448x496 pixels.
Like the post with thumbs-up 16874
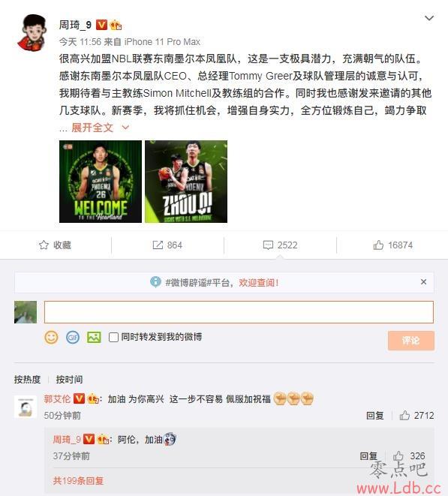point(378,245)
